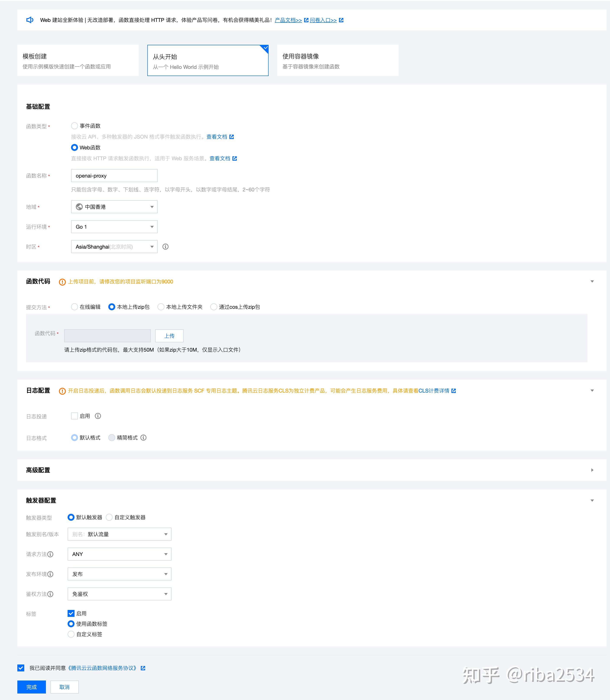Viewport: 610px width, 700px height.
Task: Click external link icon after 问卷入口
Action: click(x=341, y=20)
